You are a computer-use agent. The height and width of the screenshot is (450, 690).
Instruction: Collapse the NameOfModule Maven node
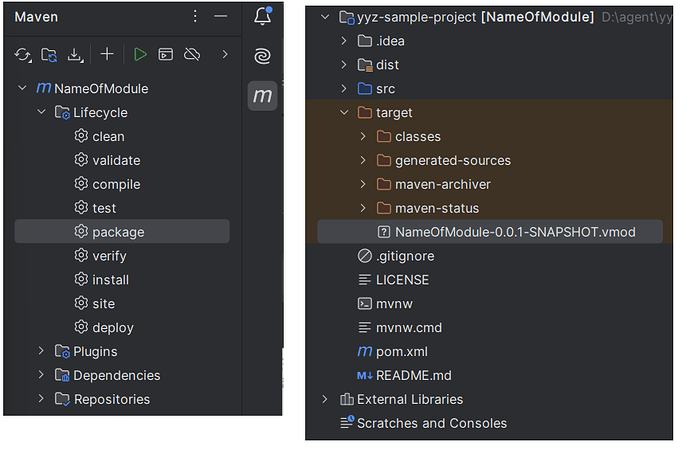point(22,88)
